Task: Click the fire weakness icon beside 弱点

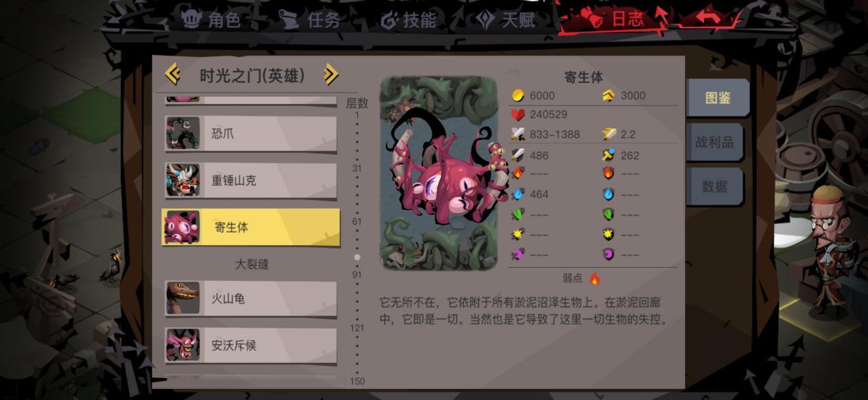Action: [594, 278]
